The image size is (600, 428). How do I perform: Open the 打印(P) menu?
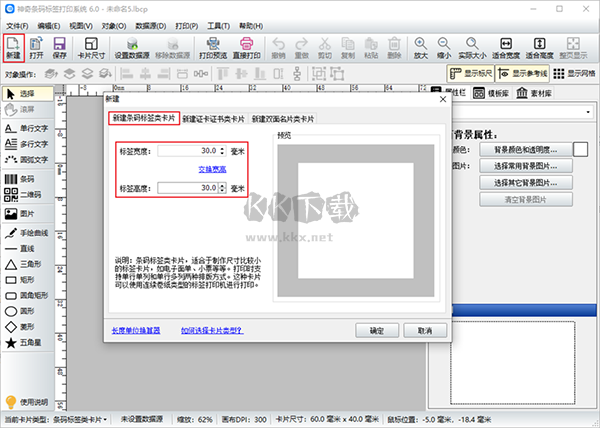pos(186,26)
